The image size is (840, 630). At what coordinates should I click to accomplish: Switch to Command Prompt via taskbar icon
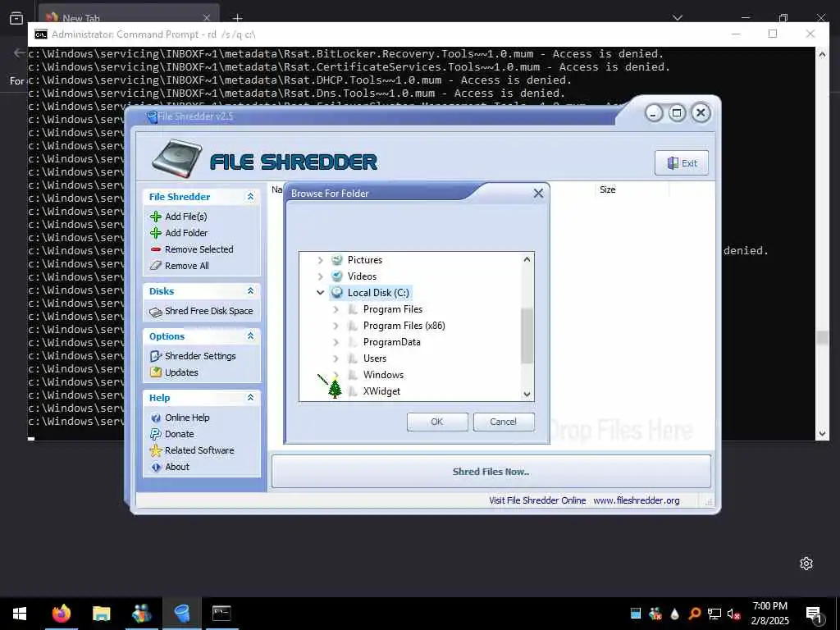click(221, 614)
